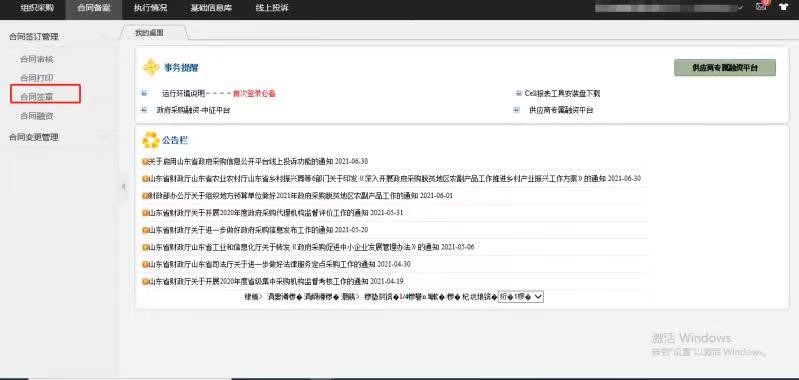Open the 执行情况 top menu

[150, 8]
